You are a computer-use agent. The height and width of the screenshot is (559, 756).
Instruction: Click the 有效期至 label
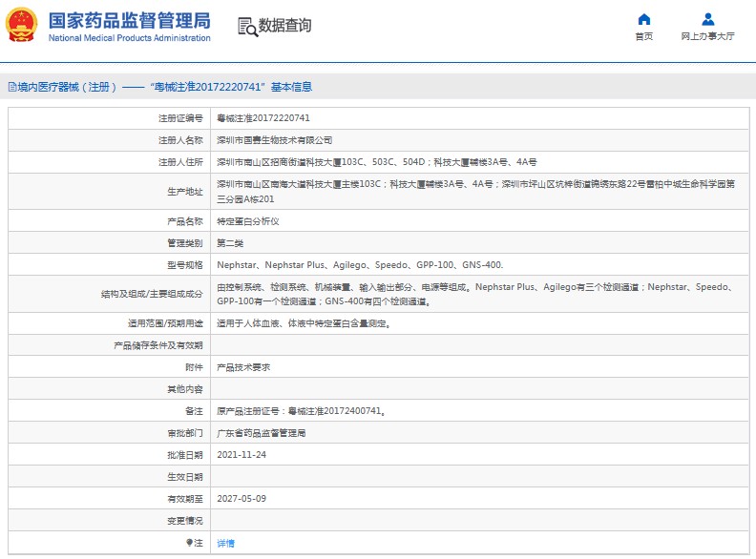[x=185, y=499]
